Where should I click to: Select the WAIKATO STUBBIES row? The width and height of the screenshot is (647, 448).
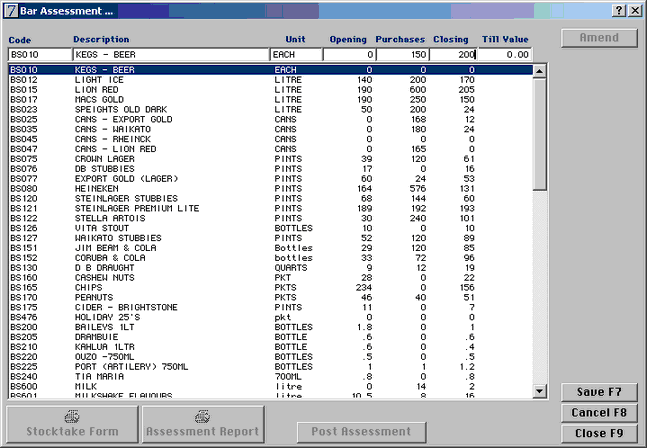coord(271,238)
